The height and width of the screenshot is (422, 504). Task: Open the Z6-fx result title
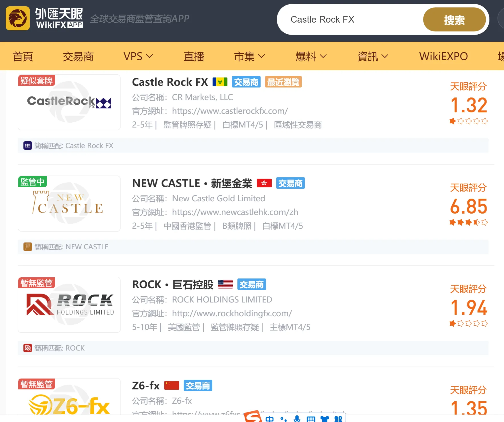point(146,386)
